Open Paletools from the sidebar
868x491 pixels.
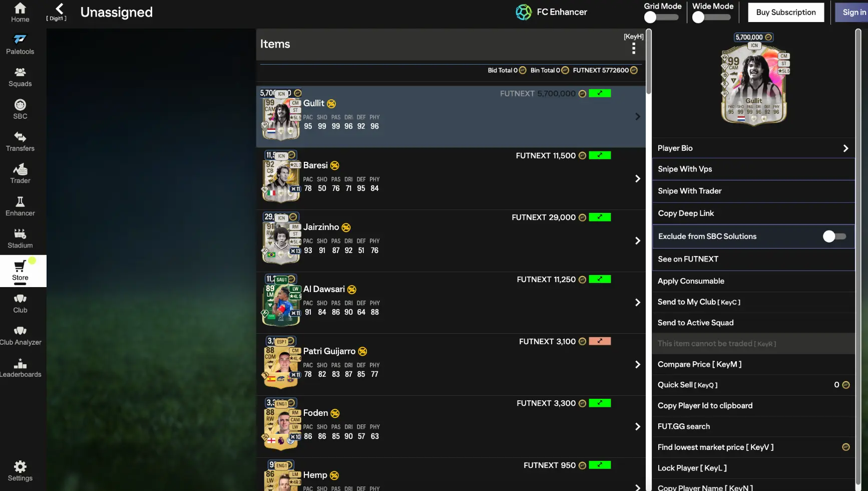click(20, 40)
